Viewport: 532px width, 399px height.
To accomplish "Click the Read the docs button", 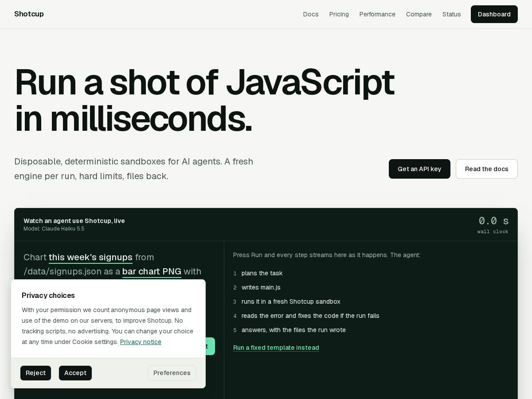I will click(x=487, y=169).
